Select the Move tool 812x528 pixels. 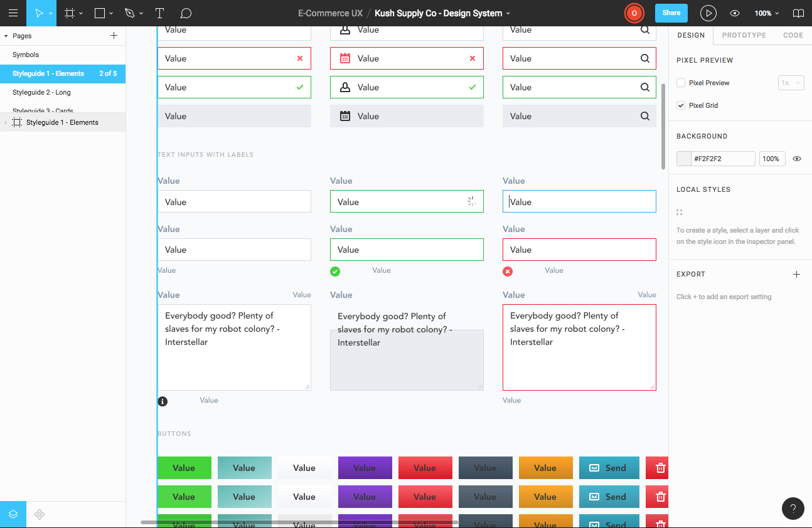pos(39,13)
